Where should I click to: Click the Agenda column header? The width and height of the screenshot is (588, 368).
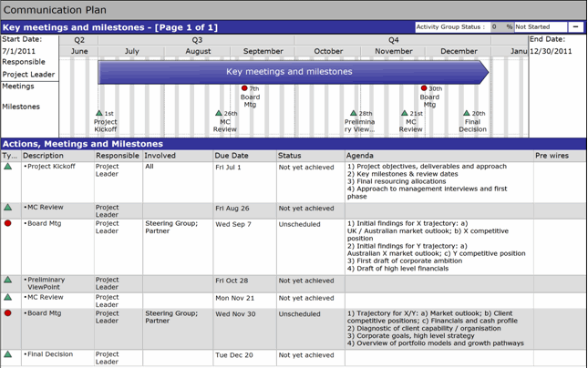coord(439,156)
